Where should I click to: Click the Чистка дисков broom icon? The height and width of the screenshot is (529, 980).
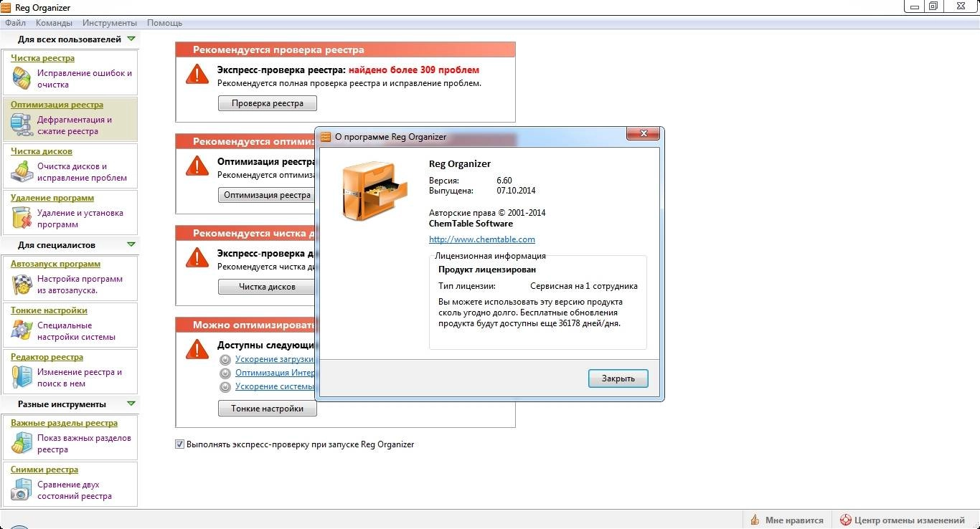point(22,171)
